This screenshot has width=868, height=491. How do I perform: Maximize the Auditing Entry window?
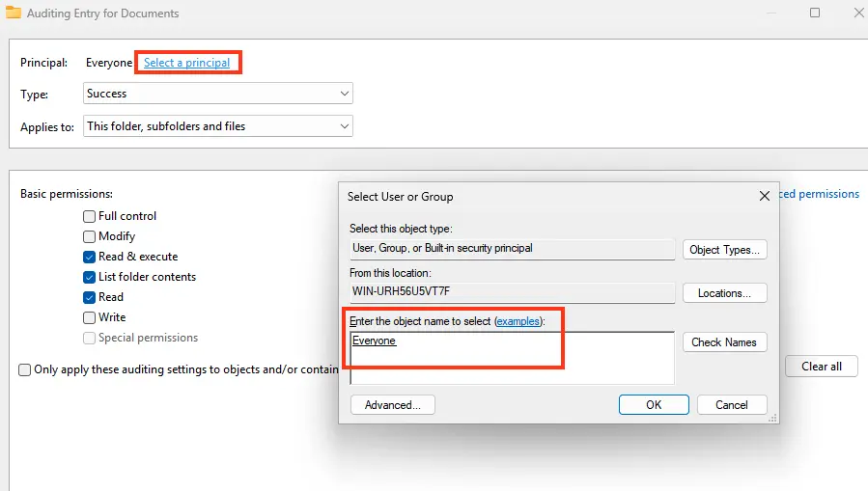click(815, 14)
